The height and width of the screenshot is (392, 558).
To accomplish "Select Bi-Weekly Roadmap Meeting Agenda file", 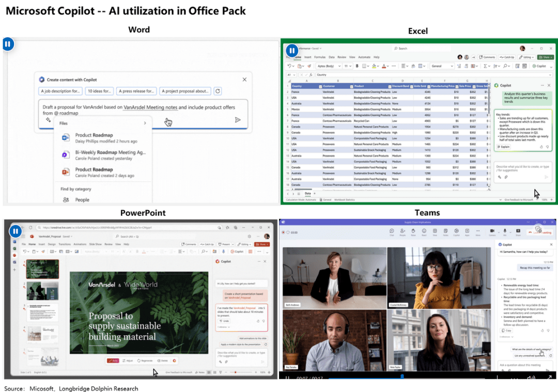I will [103, 155].
